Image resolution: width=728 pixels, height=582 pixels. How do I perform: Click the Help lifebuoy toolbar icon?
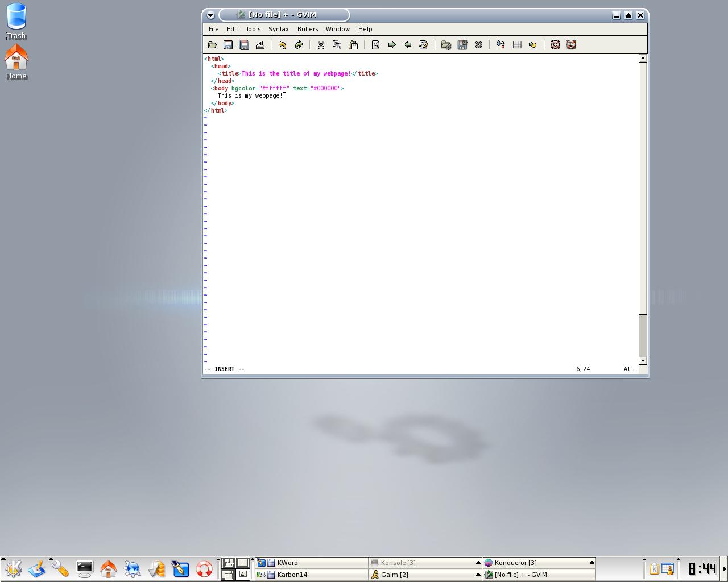coord(555,45)
